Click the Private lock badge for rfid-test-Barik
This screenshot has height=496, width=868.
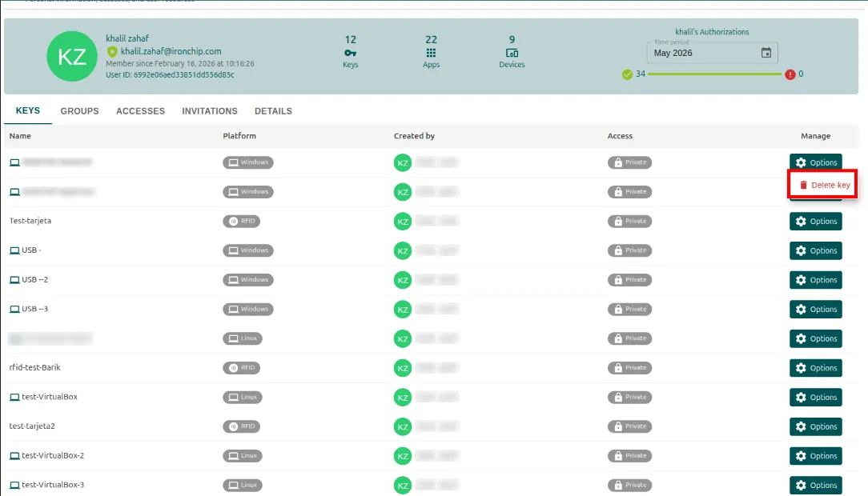(629, 368)
